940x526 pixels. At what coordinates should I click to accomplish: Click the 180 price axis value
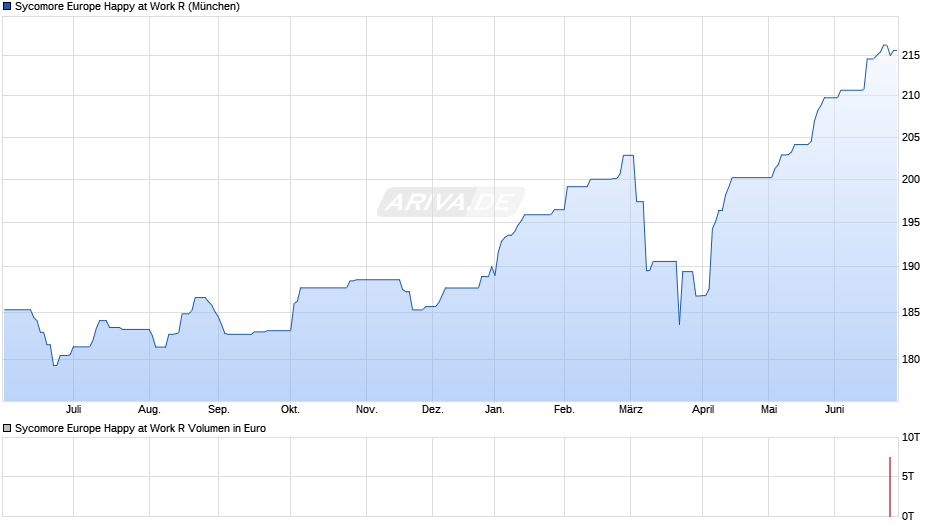(x=911, y=359)
